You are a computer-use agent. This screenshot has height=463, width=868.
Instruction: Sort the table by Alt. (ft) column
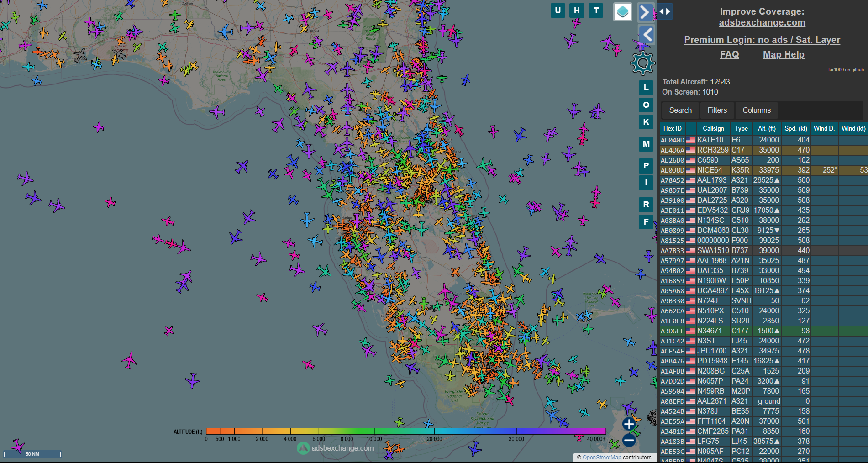tap(767, 129)
